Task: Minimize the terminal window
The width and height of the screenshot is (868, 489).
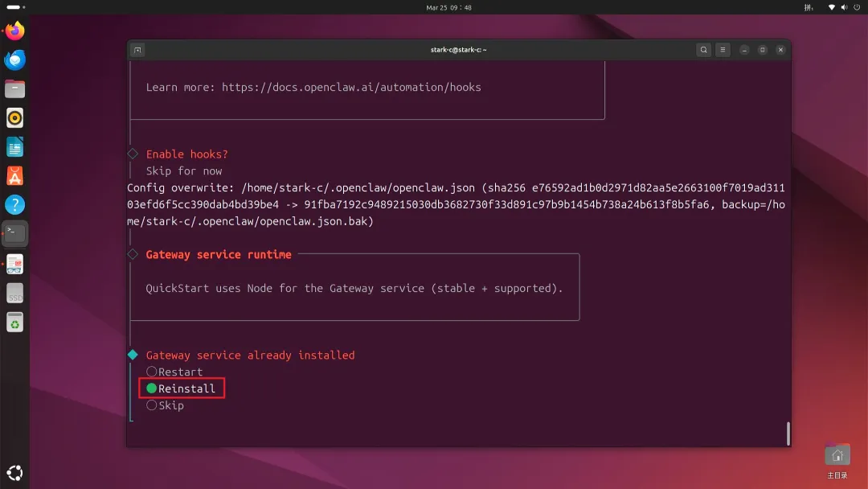Action: pos(744,50)
